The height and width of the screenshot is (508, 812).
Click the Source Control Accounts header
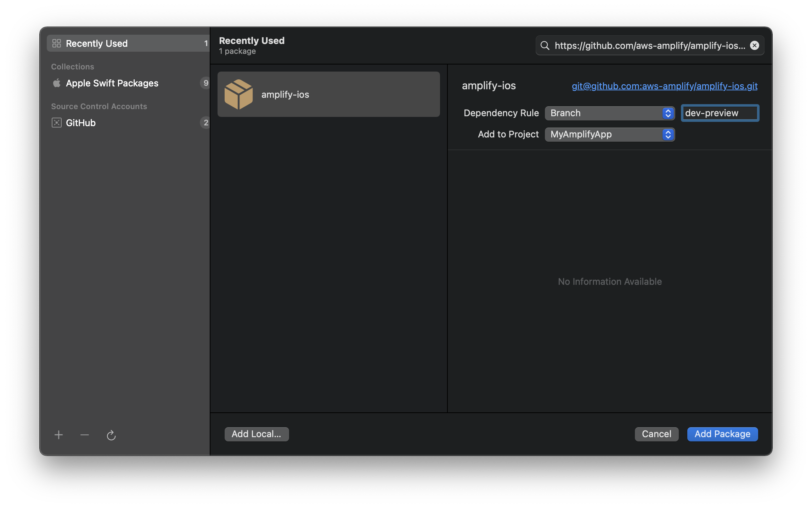pos(99,106)
